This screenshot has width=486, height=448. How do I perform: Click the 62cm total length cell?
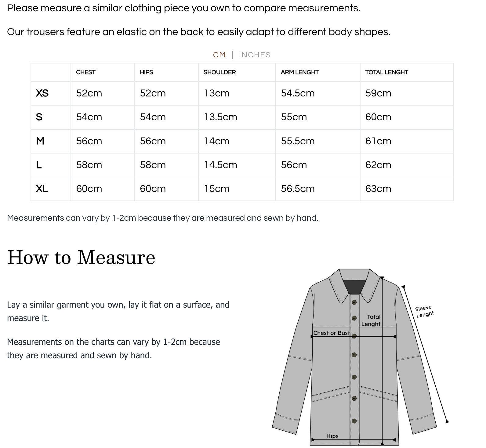pyautogui.click(x=378, y=165)
